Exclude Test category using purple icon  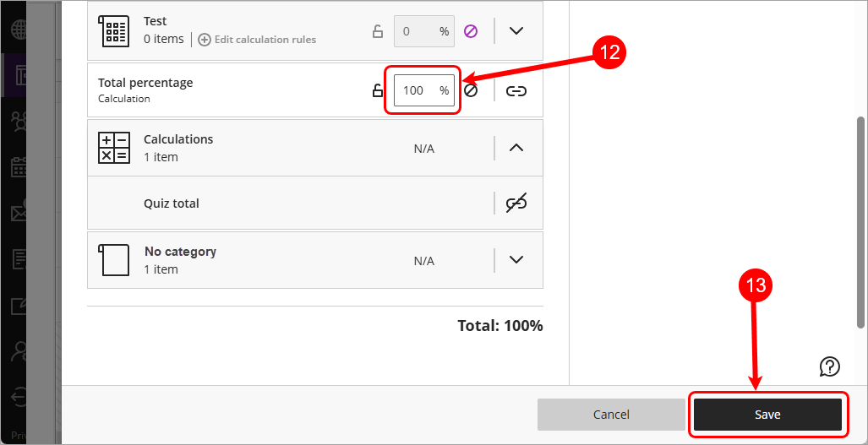pos(471,31)
